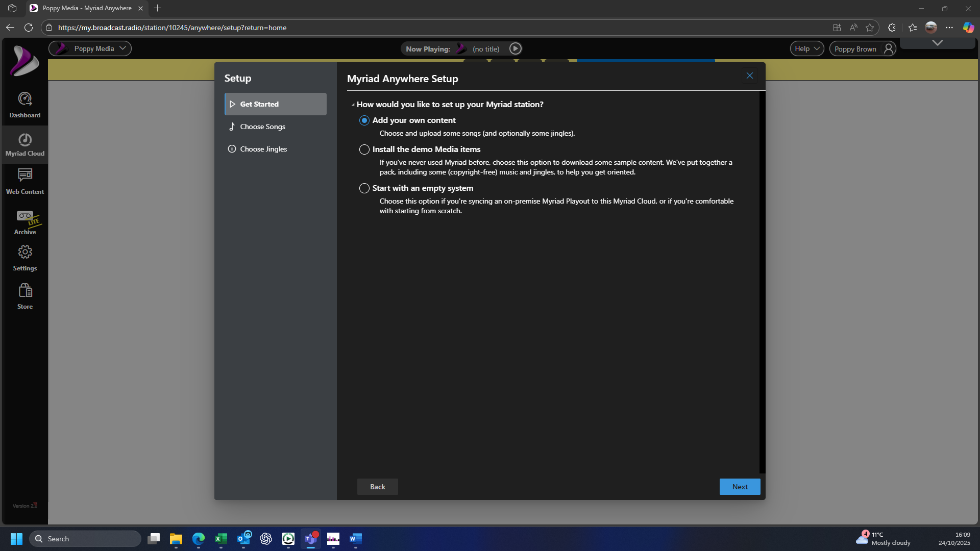This screenshot has height=551, width=980.
Task: Select Add your own content option
Action: point(364,120)
